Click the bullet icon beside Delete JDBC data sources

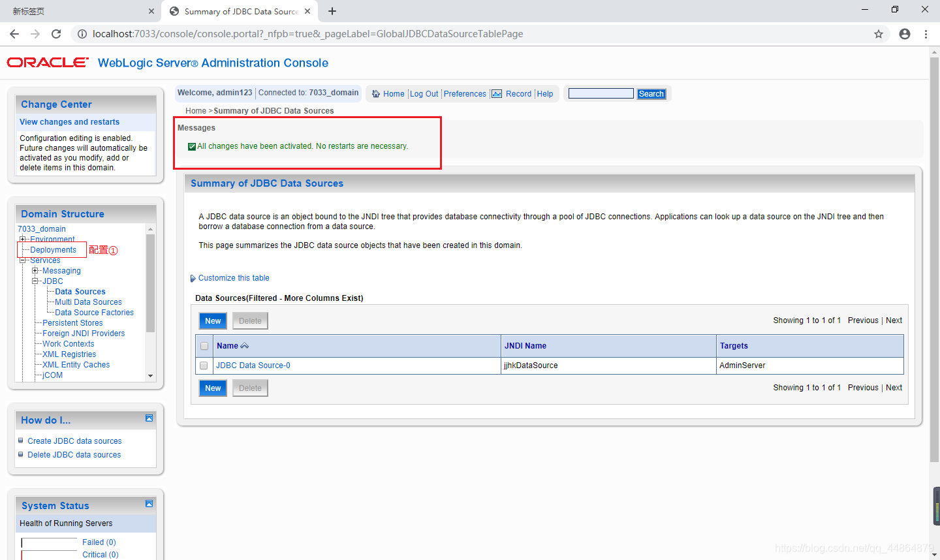coord(21,454)
